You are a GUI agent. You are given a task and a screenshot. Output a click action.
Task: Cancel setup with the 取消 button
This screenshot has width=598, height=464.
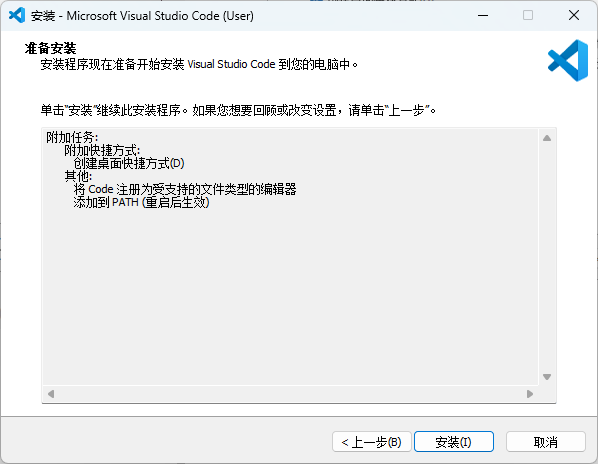point(545,442)
